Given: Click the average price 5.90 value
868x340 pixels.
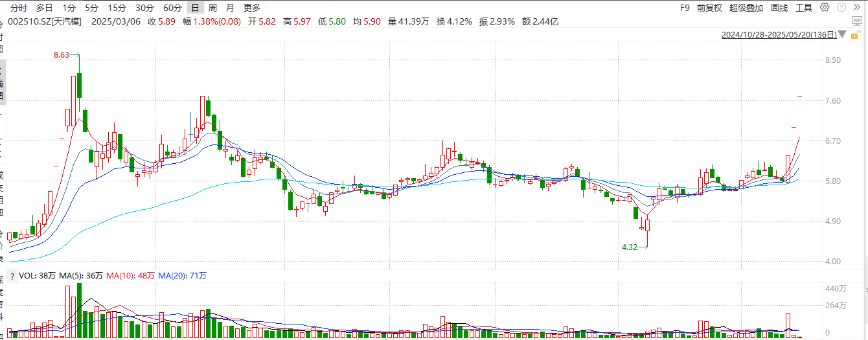Looking at the screenshot, I should (372, 21).
